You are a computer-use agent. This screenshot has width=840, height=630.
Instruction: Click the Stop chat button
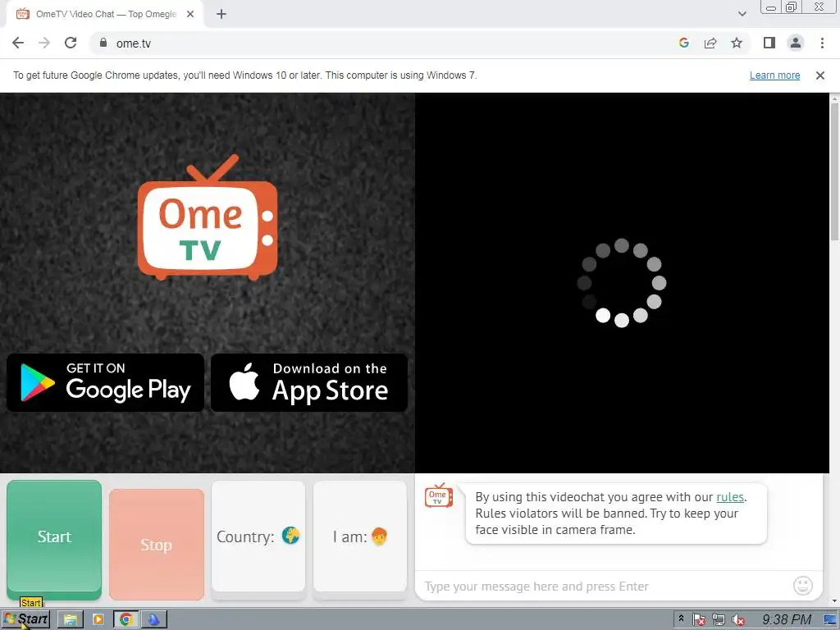(x=157, y=545)
